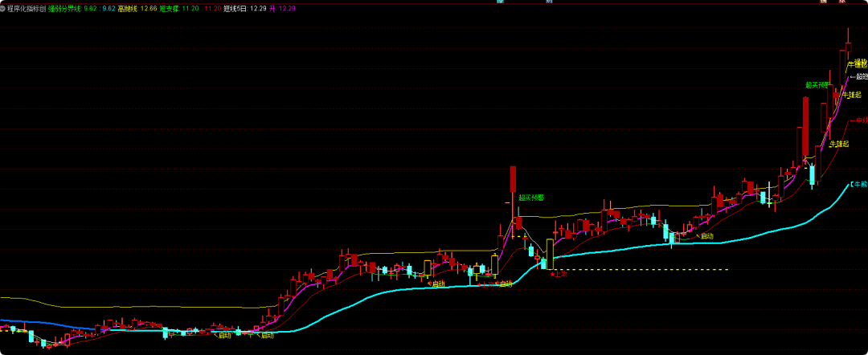Click the red 中线 label at right edge
The width and height of the screenshot is (868, 355).
[860, 120]
